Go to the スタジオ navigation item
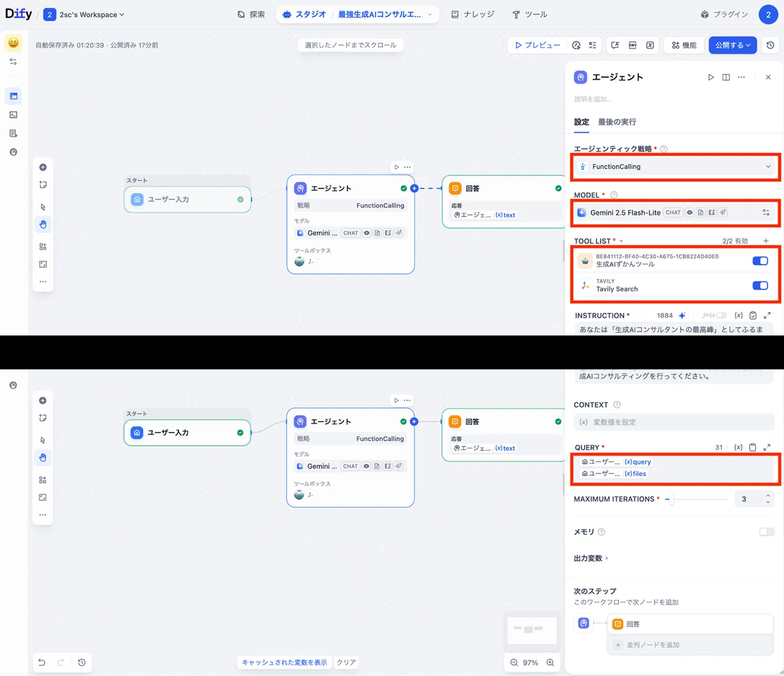This screenshot has height=676, width=784. [x=304, y=14]
